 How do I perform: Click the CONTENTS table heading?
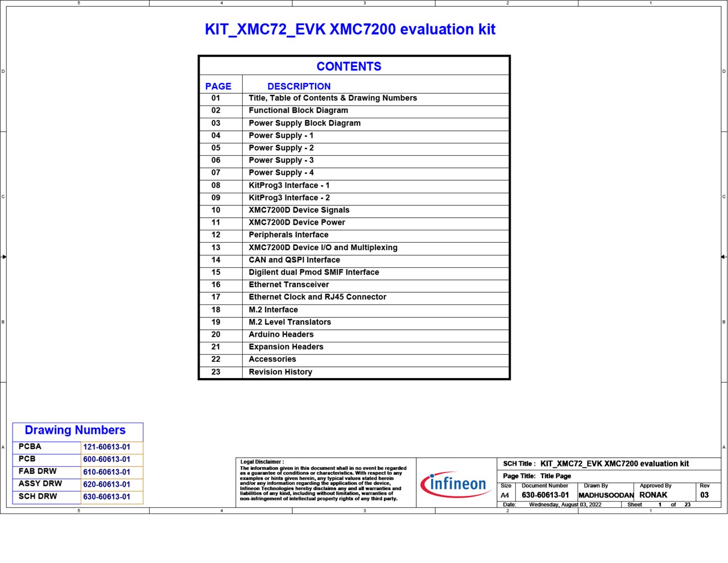coord(349,67)
